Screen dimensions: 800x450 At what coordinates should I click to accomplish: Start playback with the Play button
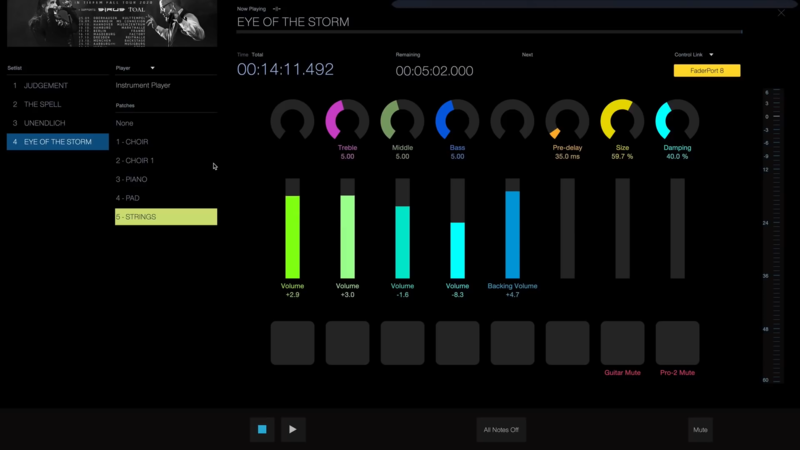point(293,430)
